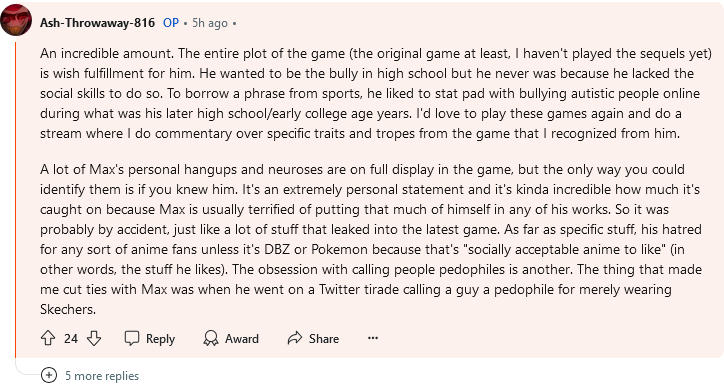The height and width of the screenshot is (391, 724).
Task: Open the '5h ago' timestamp permalink
Action: click(x=210, y=23)
